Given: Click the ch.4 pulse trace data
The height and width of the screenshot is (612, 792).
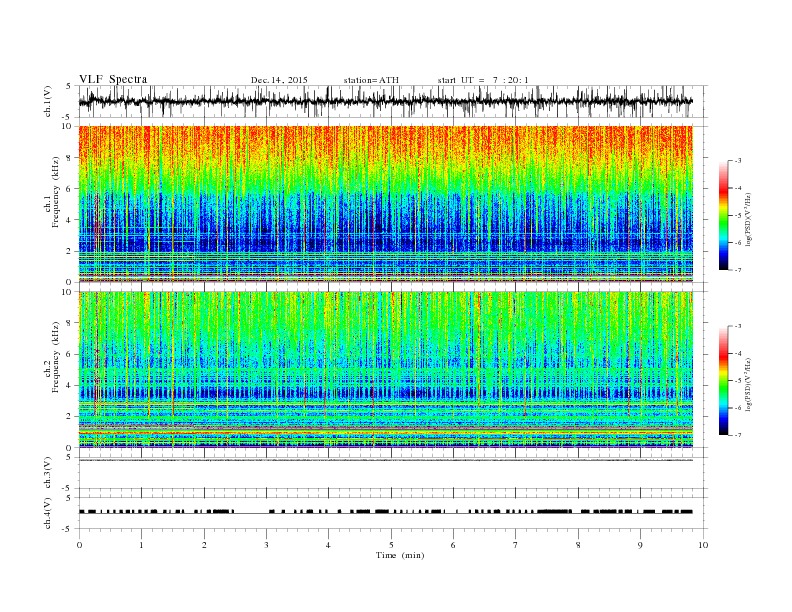Looking at the screenshot, I should [385, 512].
